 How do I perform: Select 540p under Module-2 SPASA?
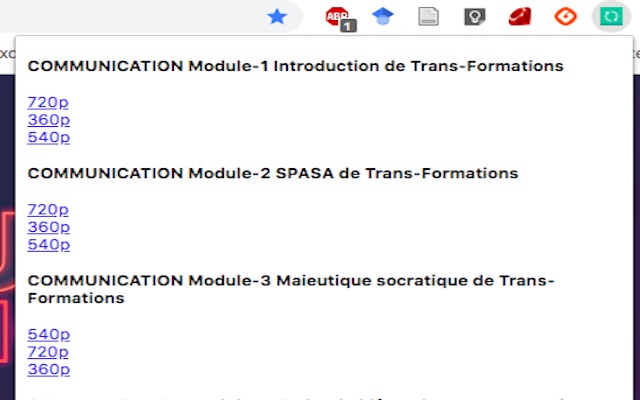49,245
